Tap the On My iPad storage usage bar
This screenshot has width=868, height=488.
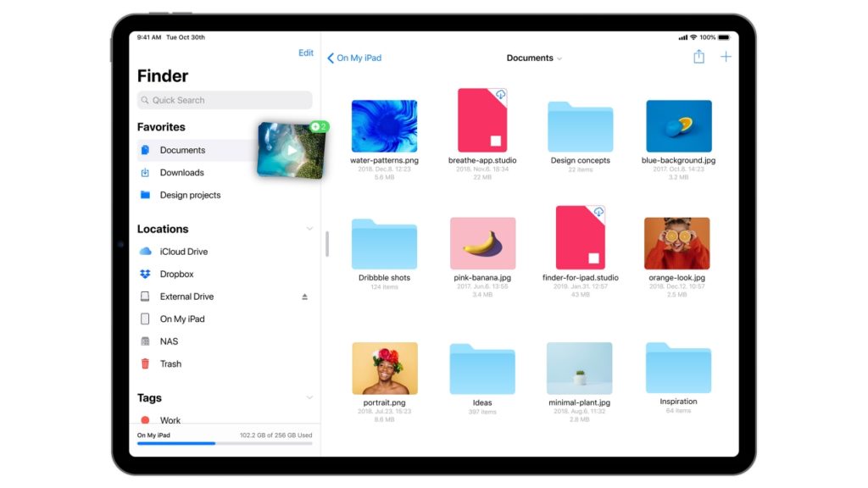tap(224, 441)
